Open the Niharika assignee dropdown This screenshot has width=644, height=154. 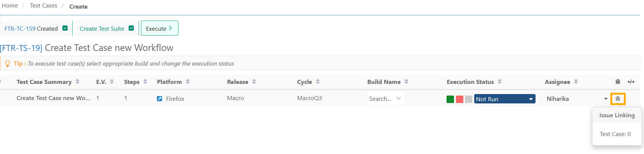pos(605,99)
